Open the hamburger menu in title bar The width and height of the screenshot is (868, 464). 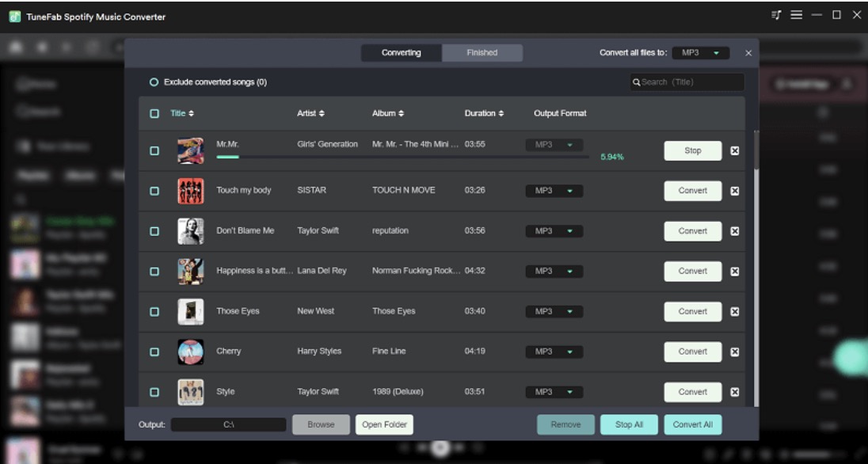point(796,15)
